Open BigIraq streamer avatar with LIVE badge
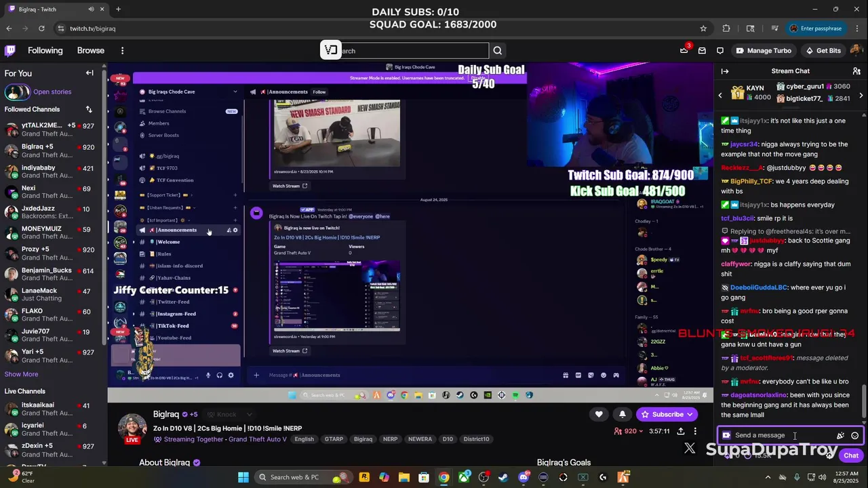Viewport: 868px width, 488px height. (x=132, y=428)
